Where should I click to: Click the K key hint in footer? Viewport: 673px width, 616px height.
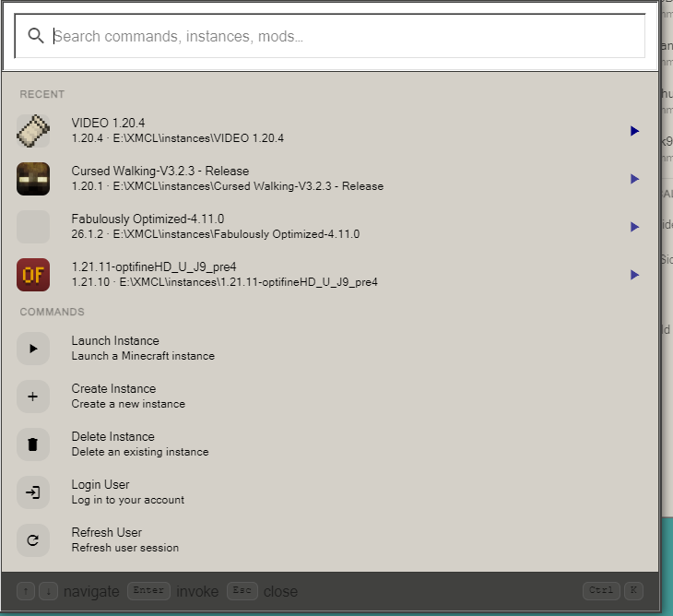point(633,591)
